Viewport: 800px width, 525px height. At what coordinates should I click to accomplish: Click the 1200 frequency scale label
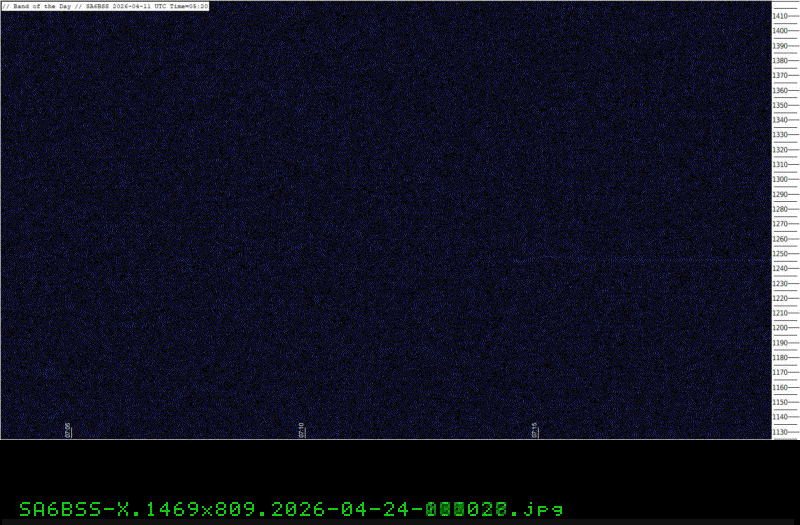(x=780, y=328)
